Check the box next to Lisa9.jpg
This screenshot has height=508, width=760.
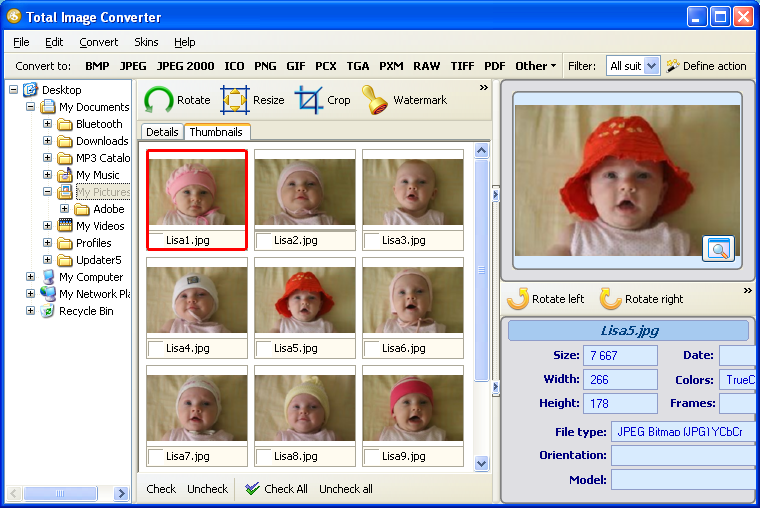tap(371, 457)
